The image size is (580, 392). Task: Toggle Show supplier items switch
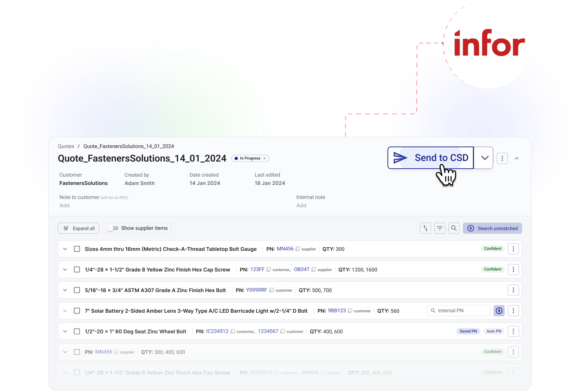[113, 228]
